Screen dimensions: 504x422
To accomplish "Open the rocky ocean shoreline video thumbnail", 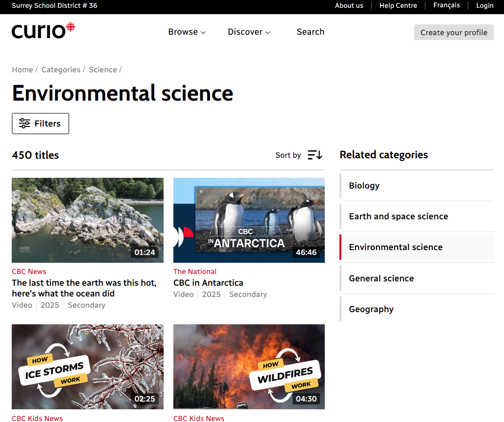I will pyautogui.click(x=88, y=220).
